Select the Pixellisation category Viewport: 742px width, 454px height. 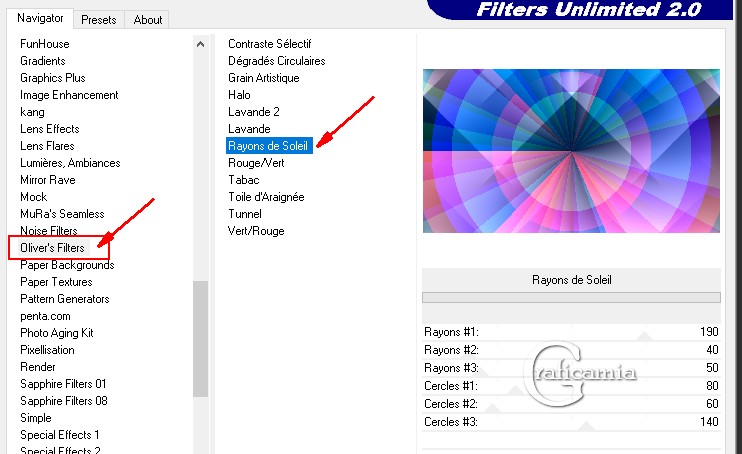click(x=47, y=350)
